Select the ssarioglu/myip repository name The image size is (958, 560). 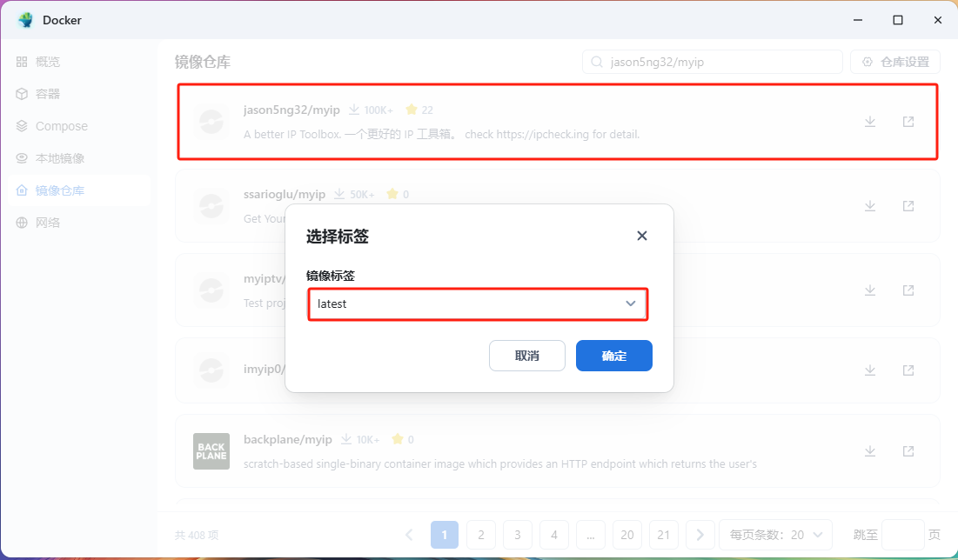(x=285, y=194)
